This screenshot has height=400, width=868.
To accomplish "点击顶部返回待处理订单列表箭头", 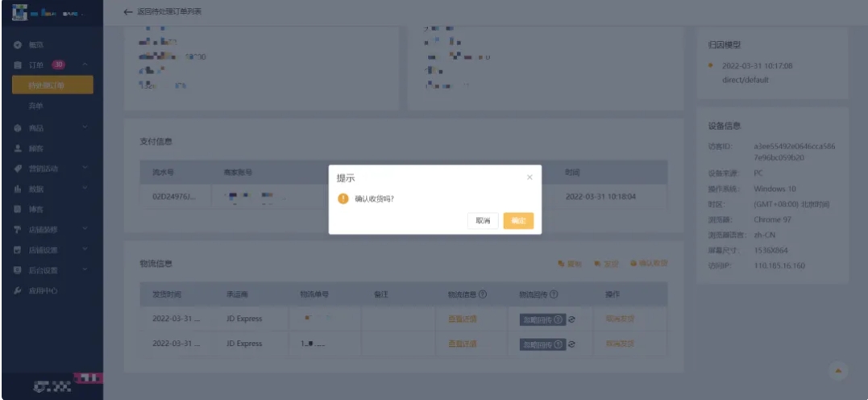I will pyautogui.click(x=127, y=12).
